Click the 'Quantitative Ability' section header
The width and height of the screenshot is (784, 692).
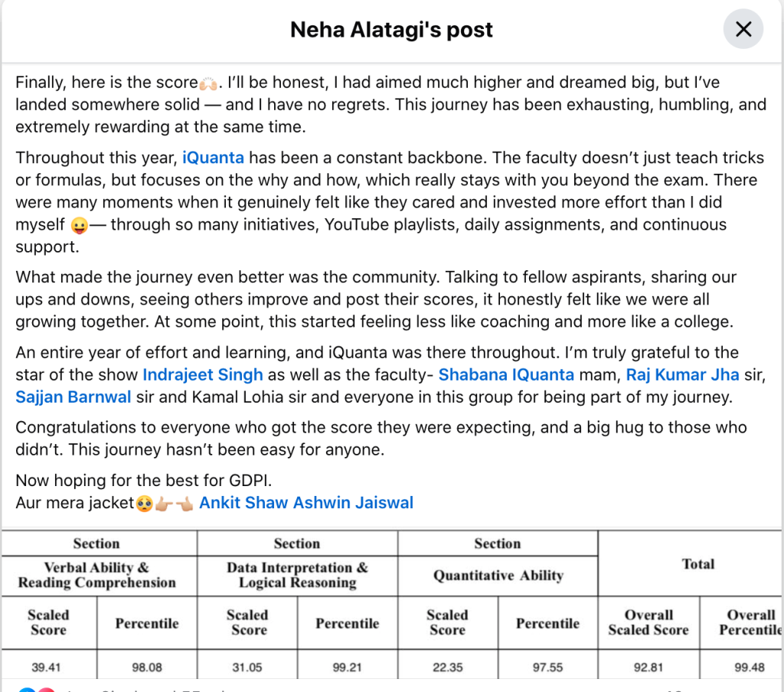[x=498, y=576]
